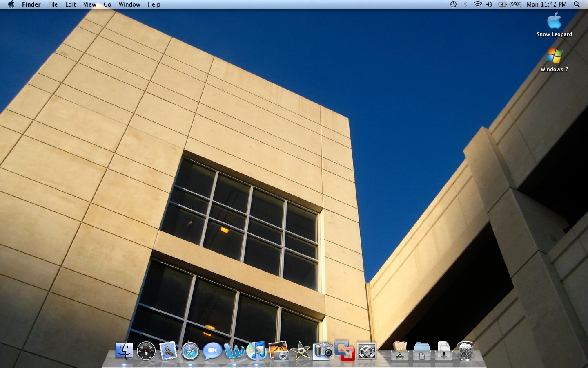
Task: Click the volume speaker icon in menu bar
Action: [489, 4]
